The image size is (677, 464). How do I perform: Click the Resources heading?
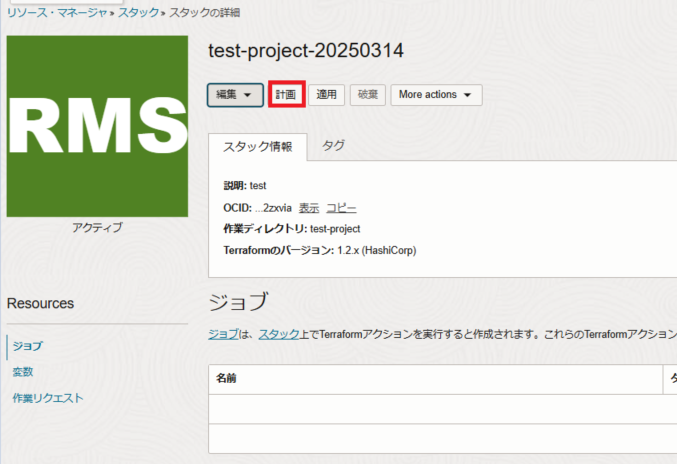[40, 303]
